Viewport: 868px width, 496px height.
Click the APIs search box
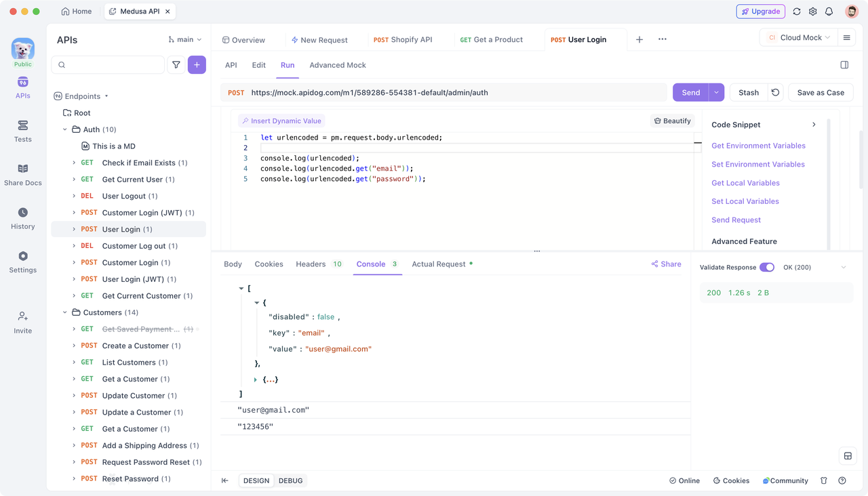click(x=108, y=65)
